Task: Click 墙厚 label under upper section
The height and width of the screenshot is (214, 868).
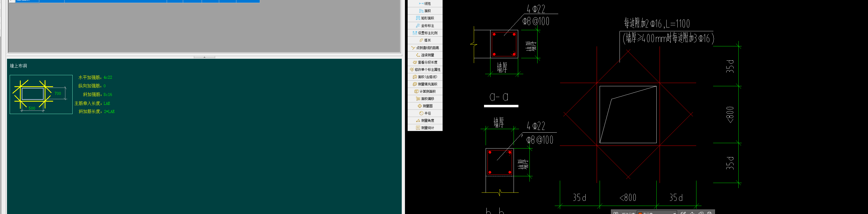Action: click(502, 67)
